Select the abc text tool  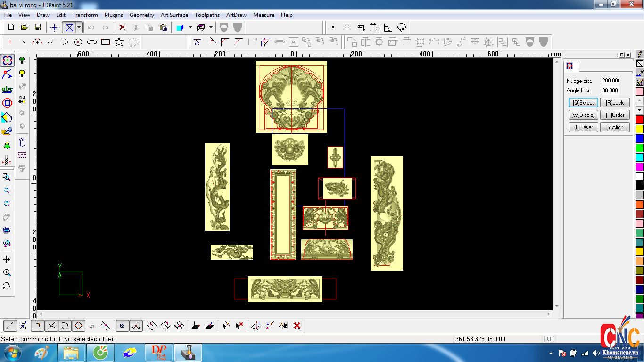pos(7,89)
